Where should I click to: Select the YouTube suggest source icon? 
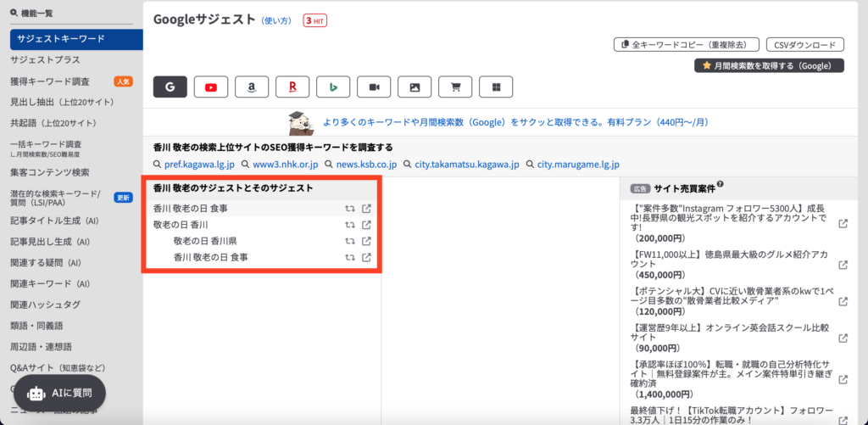(211, 87)
